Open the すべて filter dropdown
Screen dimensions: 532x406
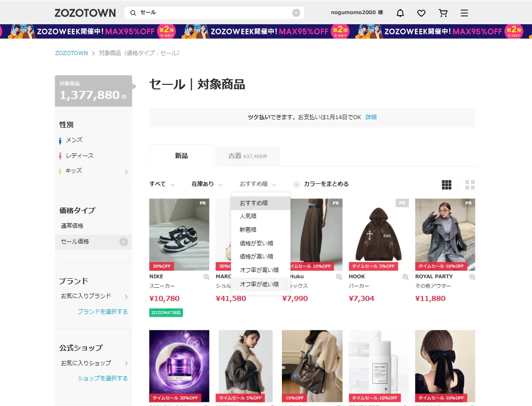coord(162,184)
